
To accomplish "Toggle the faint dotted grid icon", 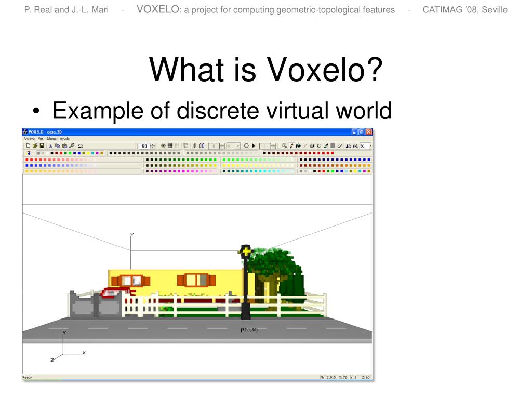I will point(177,145).
